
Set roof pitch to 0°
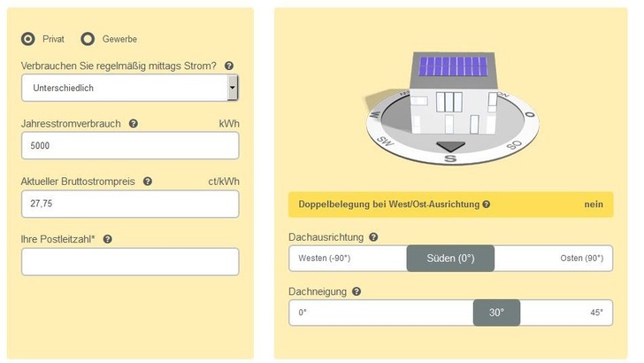point(303,313)
